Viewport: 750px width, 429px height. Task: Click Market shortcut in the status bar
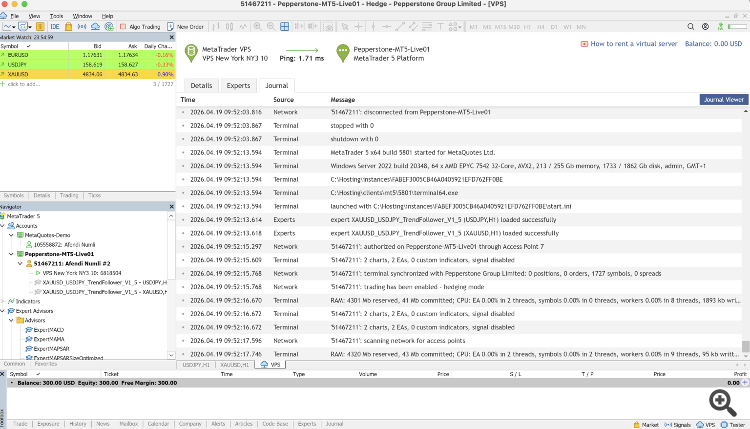(646, 425)
